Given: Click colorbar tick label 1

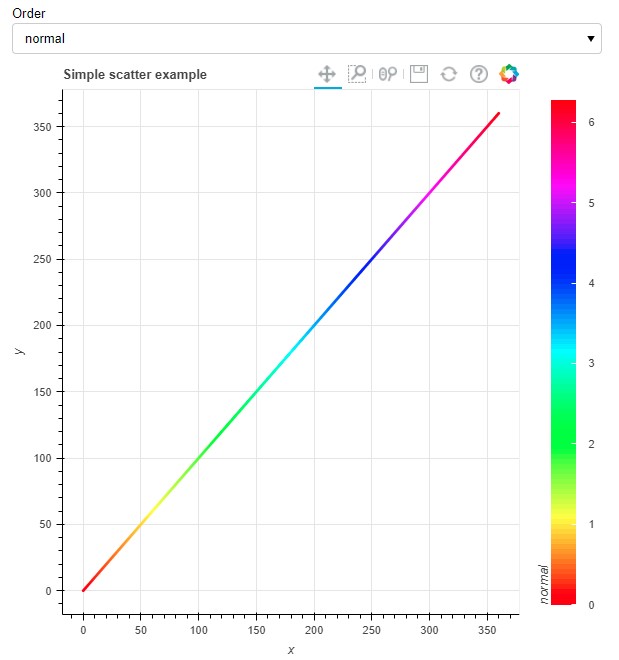Looking at the screenshot, I should tap(591, 524).
